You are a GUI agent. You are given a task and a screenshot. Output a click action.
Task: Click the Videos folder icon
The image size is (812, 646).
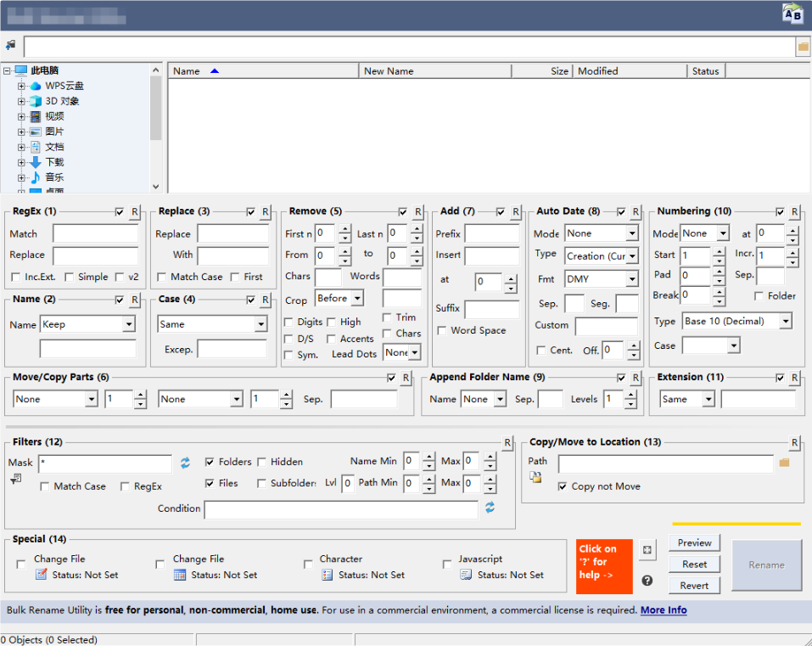pyautogui.click(x=36, y=116)
